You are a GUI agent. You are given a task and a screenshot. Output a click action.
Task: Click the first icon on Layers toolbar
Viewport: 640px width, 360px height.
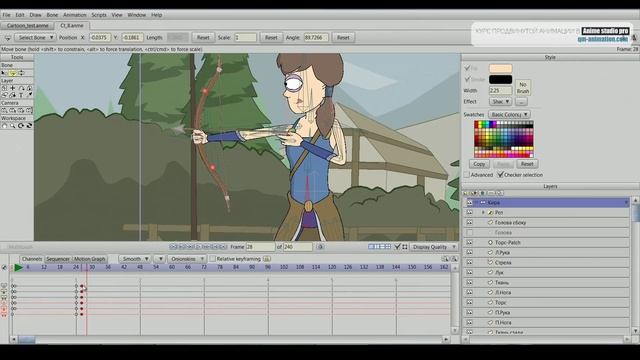(x=466, y=193)
